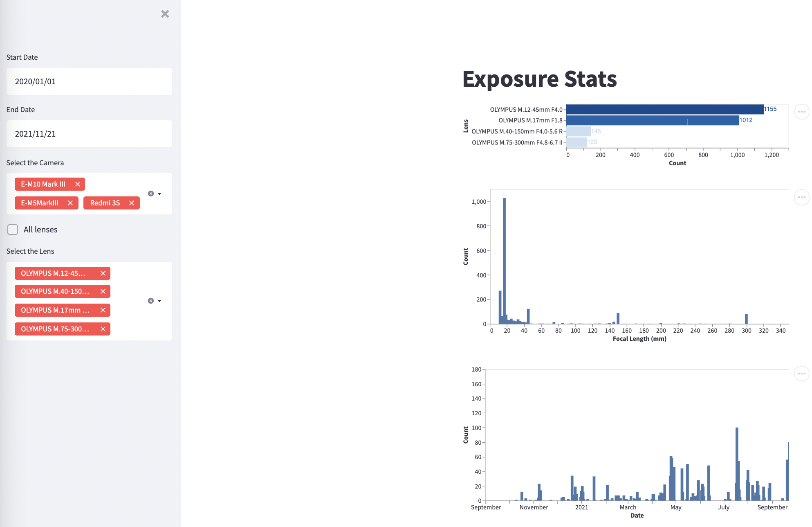This screenshot has height=527, width=812.
Task: Remove the Redmi 3S camera tag
Action: click(x=132, y=203)
